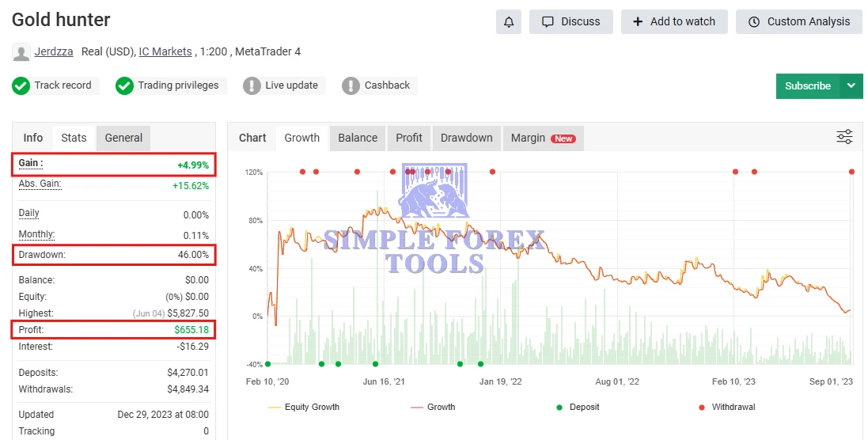Click the Gold hunter title
868x440 pixels.
(x=61, y=20)
